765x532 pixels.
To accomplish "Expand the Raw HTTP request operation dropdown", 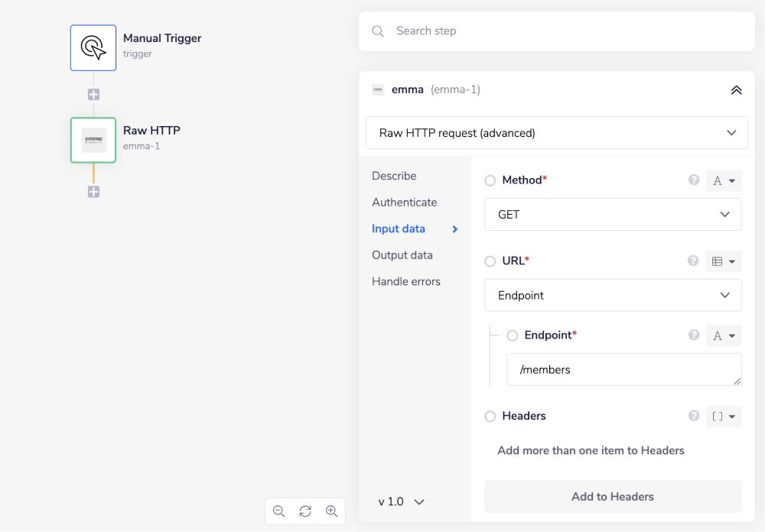I will click(x=557, y=133).
